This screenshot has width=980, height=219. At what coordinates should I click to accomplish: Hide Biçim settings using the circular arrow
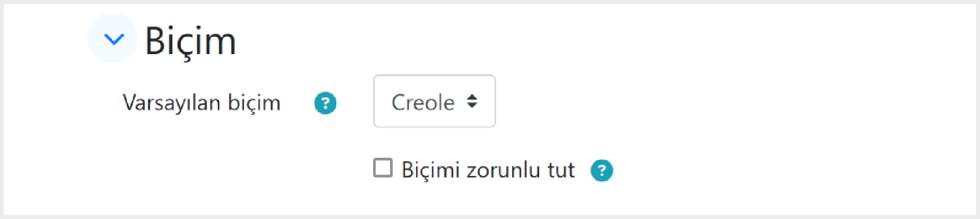click(113, 38)
